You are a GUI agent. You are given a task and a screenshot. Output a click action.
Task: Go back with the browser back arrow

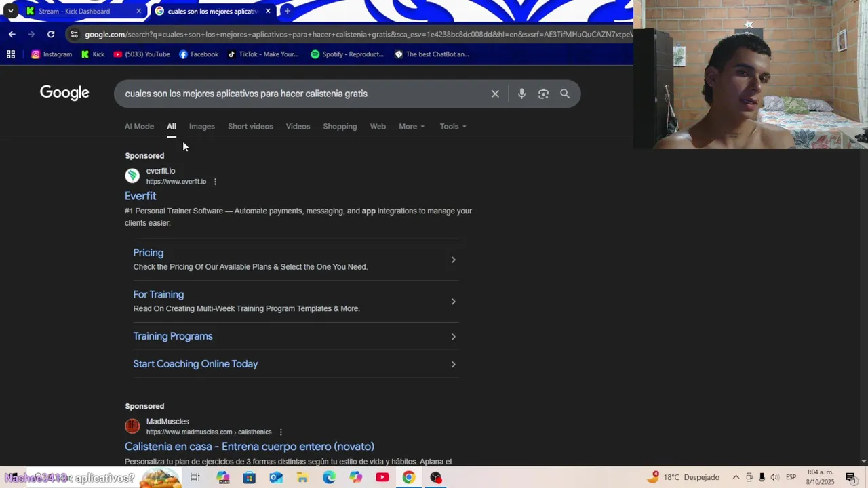pos(12,34)
